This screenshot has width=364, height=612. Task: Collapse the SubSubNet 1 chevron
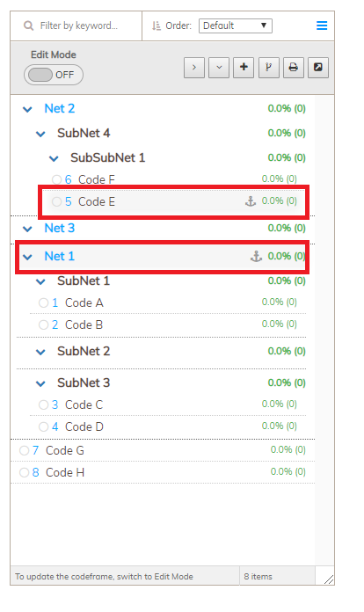click(x=54, y=158)
